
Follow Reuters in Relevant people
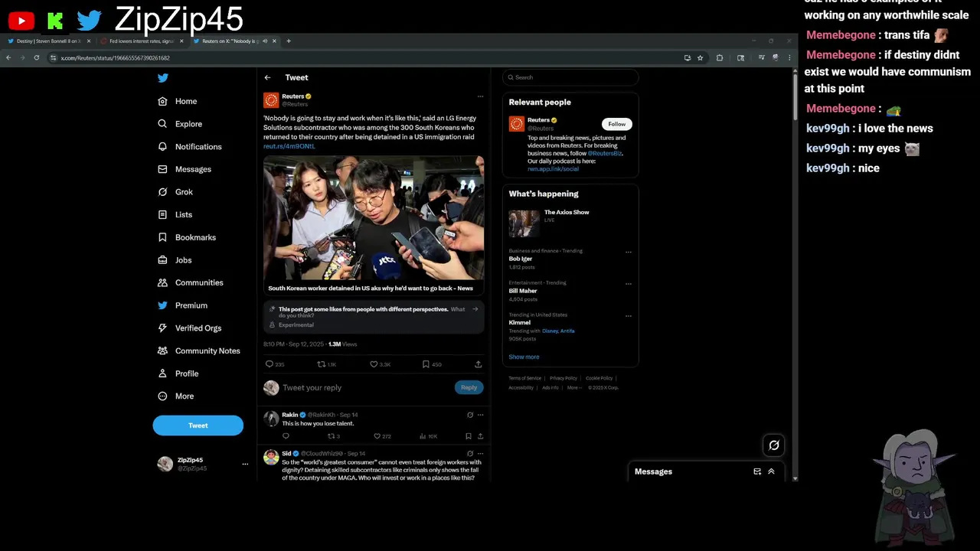click(616, 124)
